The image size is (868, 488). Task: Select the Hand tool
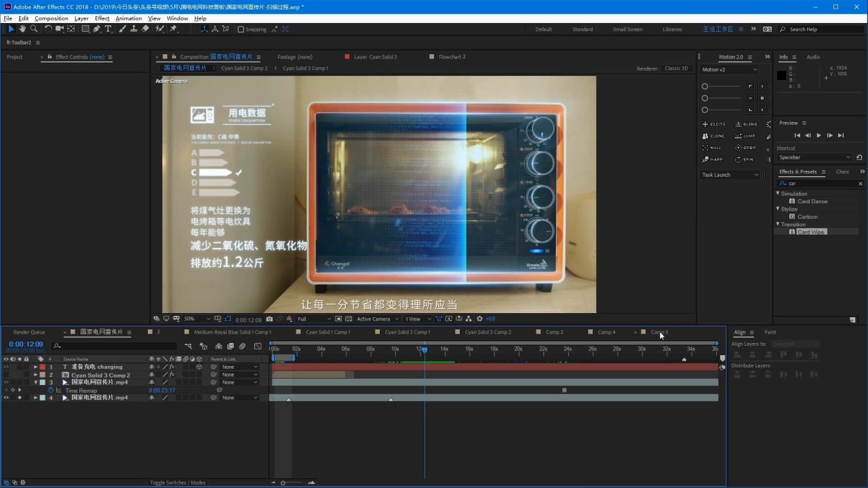click(x=22, y=29)
